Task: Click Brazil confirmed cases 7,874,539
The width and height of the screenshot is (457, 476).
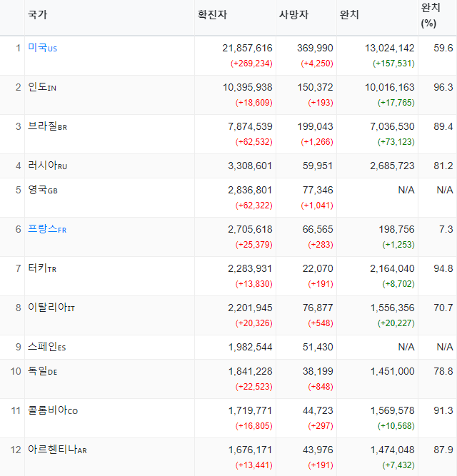Action: click(x=250, y=126)
